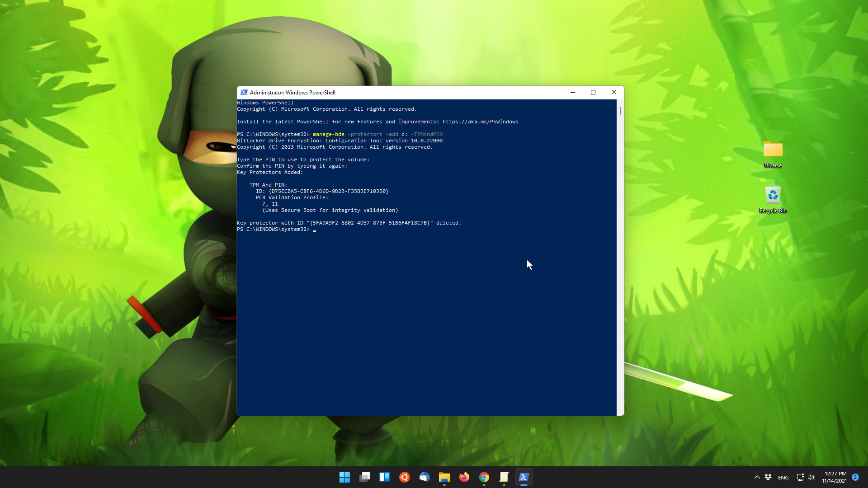Click the https://aka.ms/PSWindows URL text

click(480, 122)
